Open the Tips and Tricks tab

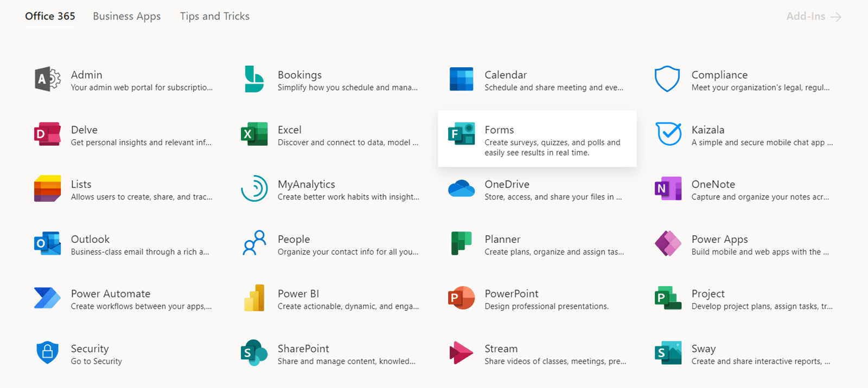pos(215,16)
